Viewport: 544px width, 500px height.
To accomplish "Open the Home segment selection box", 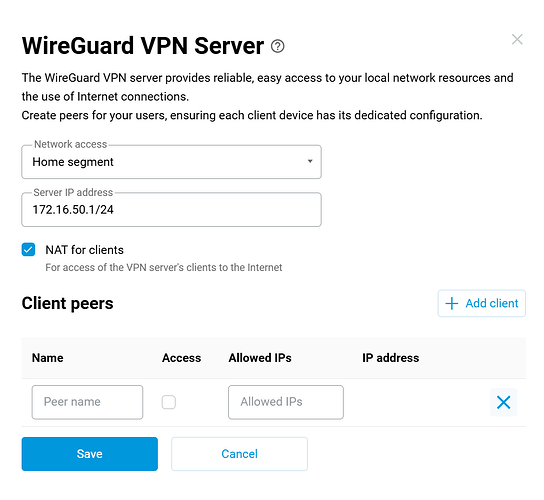I will point(171,162).
